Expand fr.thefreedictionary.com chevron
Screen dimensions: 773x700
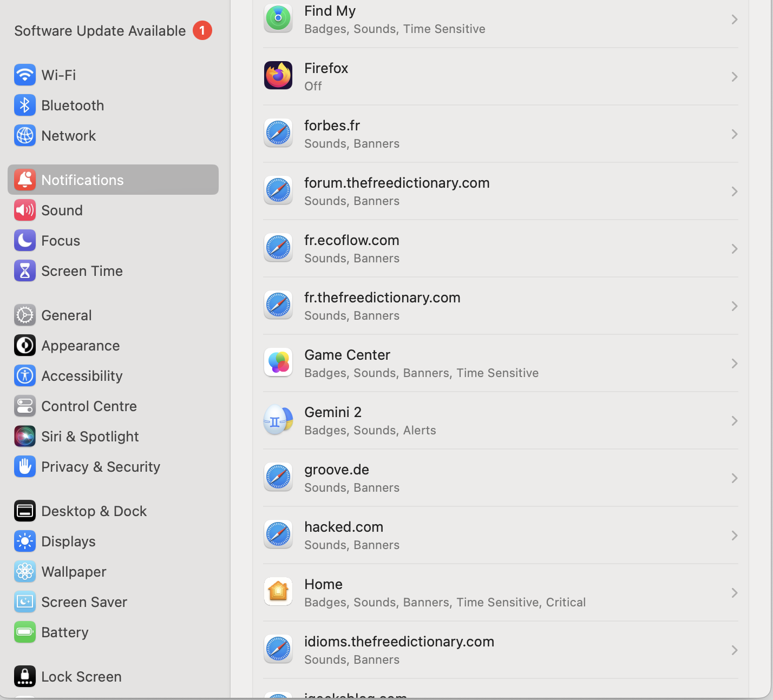coord(735,306)
